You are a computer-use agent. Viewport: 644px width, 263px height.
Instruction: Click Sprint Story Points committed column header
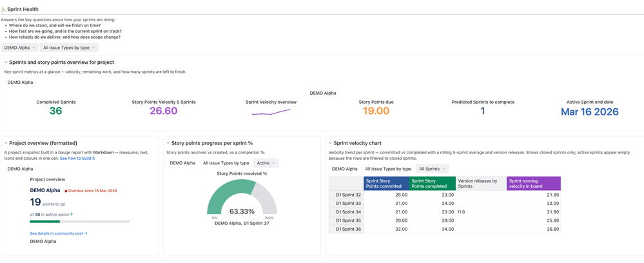(387, 183)
